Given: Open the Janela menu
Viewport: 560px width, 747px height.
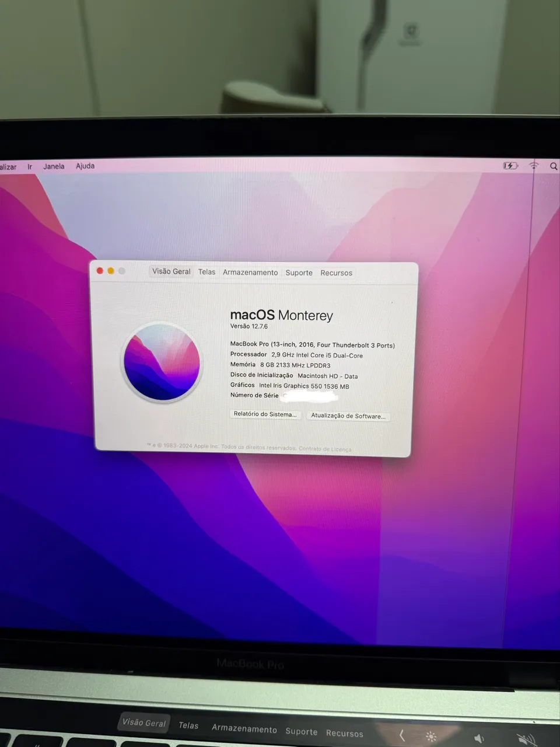Looking at the screenshot, I should [x=54, y=166].
